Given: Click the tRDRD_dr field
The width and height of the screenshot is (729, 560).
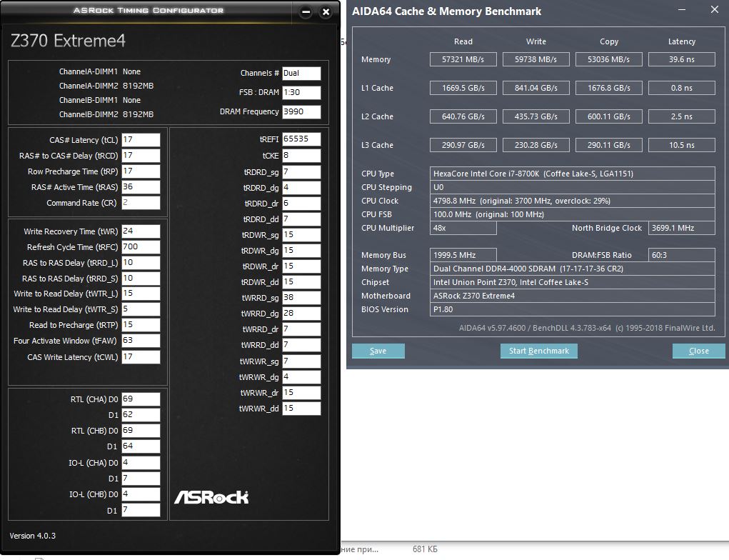Looking at the screenshot, I should pyautogui.click(x=301, y=204).
